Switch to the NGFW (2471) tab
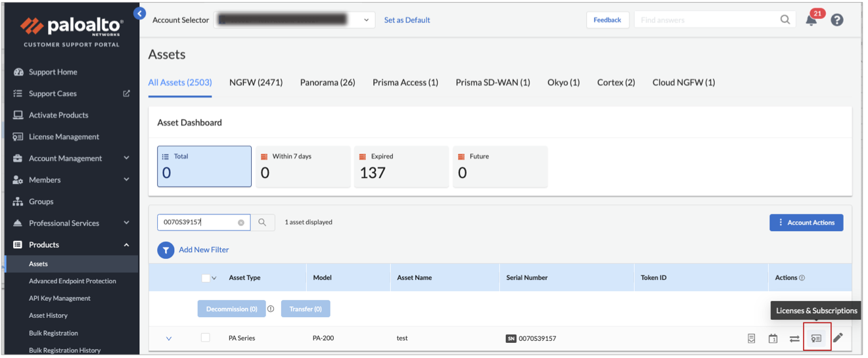This screenshot has width=868, height=358. coord(256,83)
